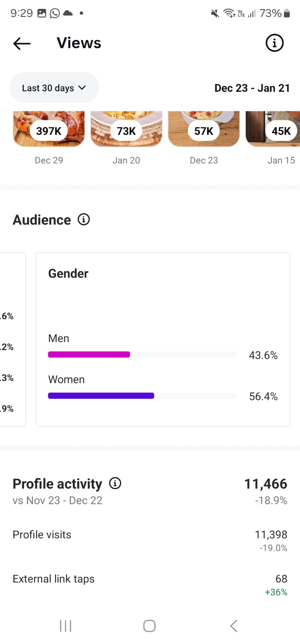Open the Views info icon
The height and width of the screenshot is (644, 300).
point(275,43)
